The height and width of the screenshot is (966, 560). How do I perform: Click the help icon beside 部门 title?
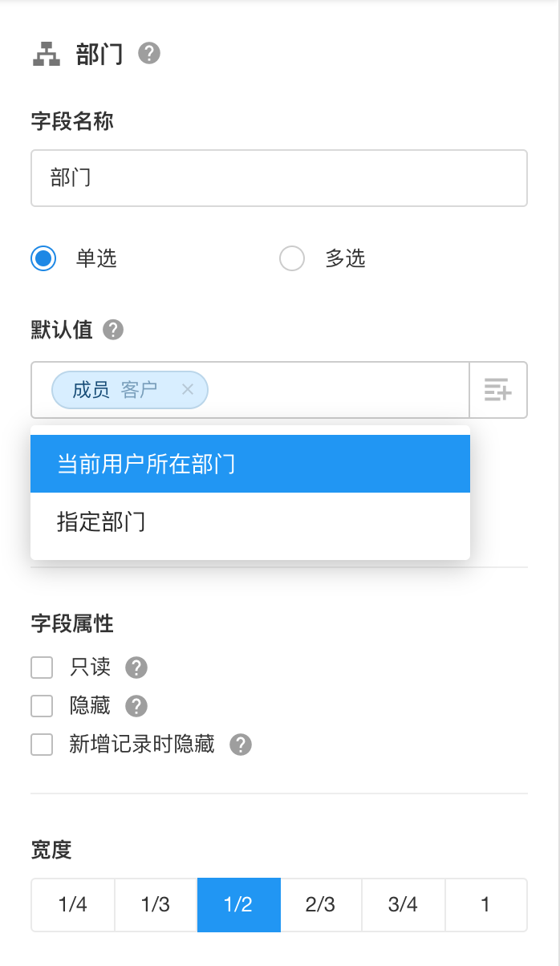tap(149, 54)
